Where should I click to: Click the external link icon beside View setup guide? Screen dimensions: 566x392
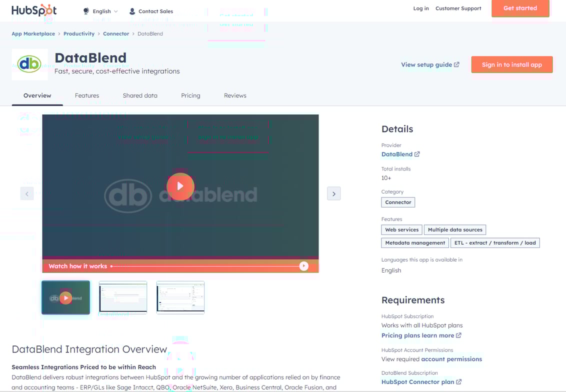coord(456,64)
